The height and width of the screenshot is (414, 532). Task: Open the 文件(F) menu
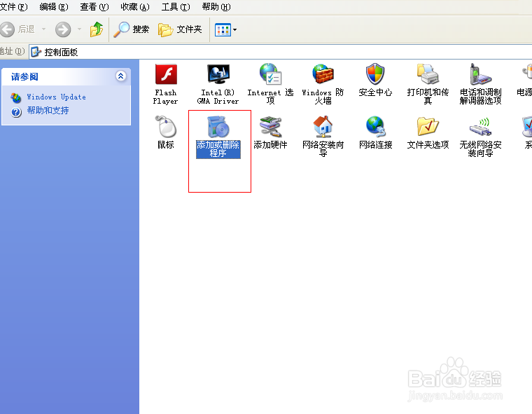pos(13,7)
